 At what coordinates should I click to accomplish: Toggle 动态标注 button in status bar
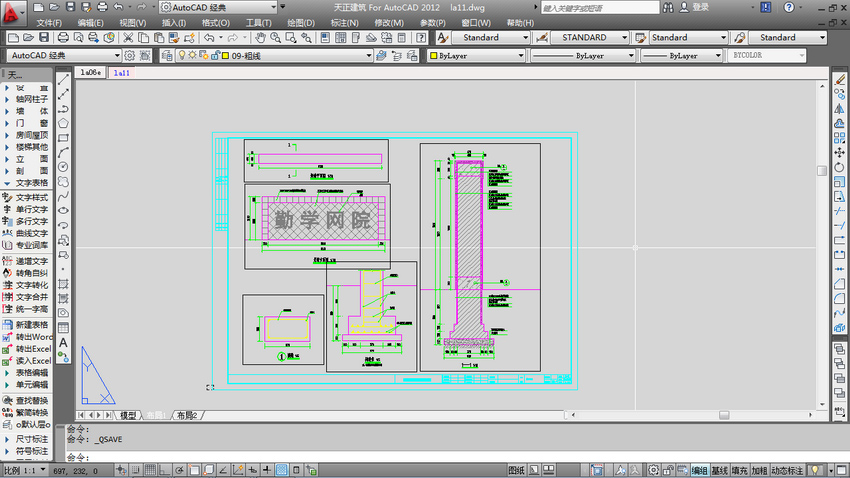pyautogui.click(x=787, y=470)
